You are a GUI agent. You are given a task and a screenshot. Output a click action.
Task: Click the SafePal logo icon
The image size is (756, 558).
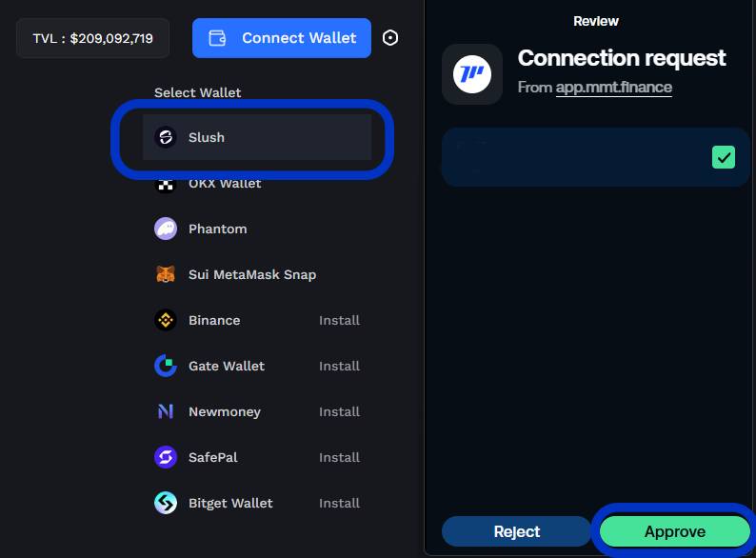click(x=166, y=457)
